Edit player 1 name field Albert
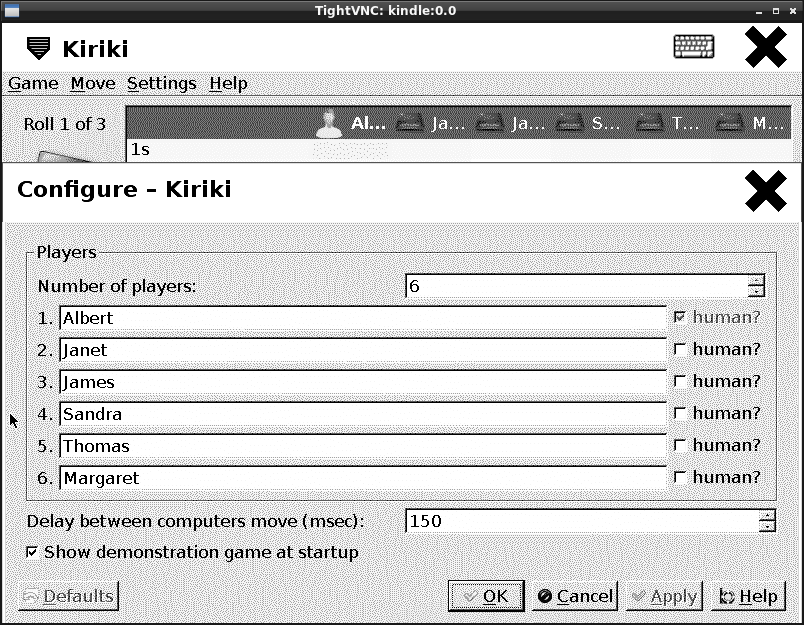 coord(363,318)
